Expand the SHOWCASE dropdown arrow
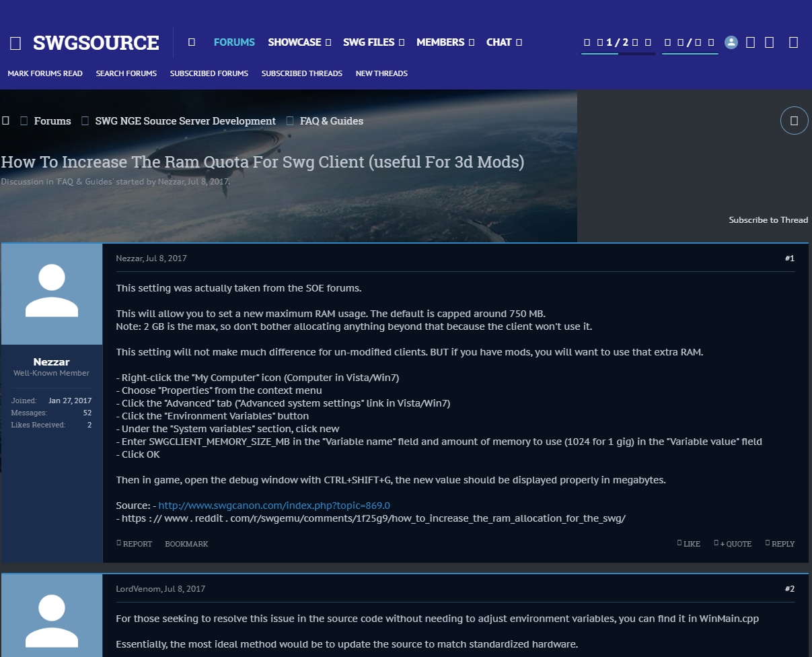 (328, 42)
